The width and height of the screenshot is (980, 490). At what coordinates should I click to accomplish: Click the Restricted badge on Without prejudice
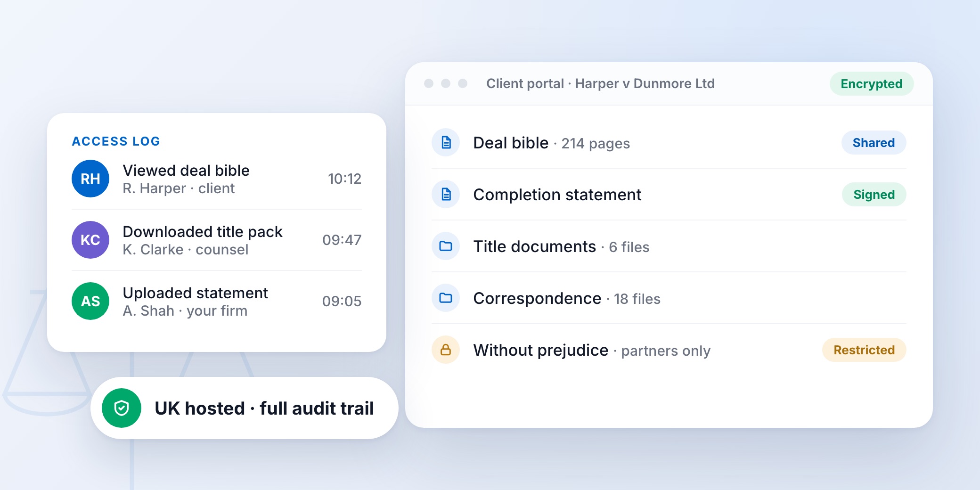click(864, 350)
